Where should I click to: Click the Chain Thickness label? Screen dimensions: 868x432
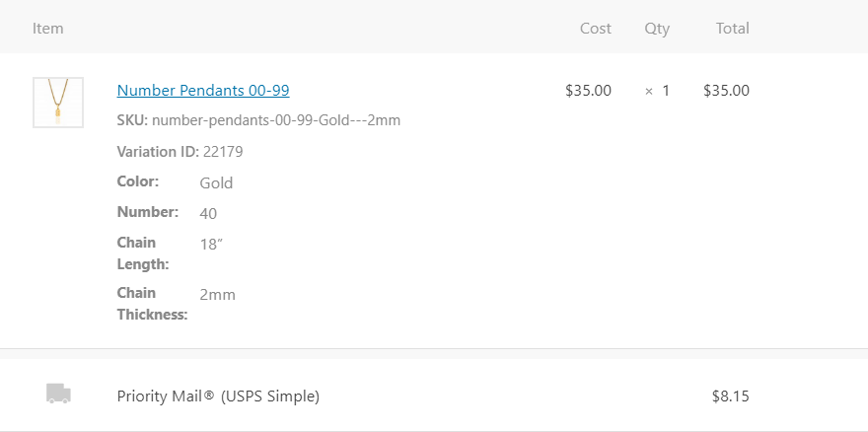(x=152, y=304)
